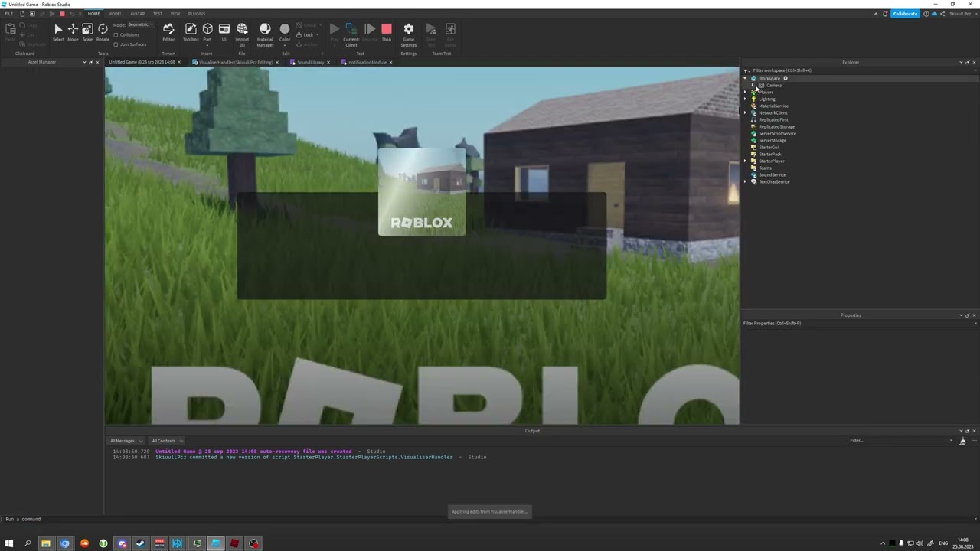
Task: Switch to the SoundLibrary script tab
Action: (310, 62)
